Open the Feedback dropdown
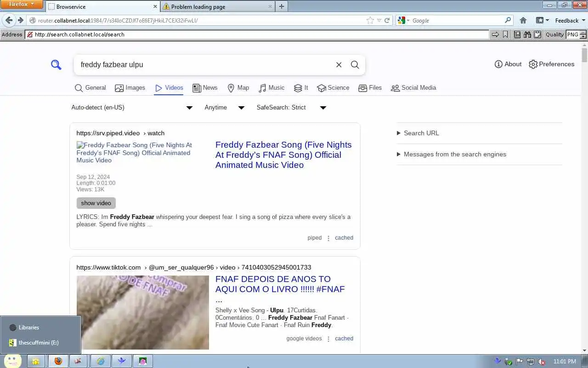This screenshot has width=588, height=368. coord(570,20)
